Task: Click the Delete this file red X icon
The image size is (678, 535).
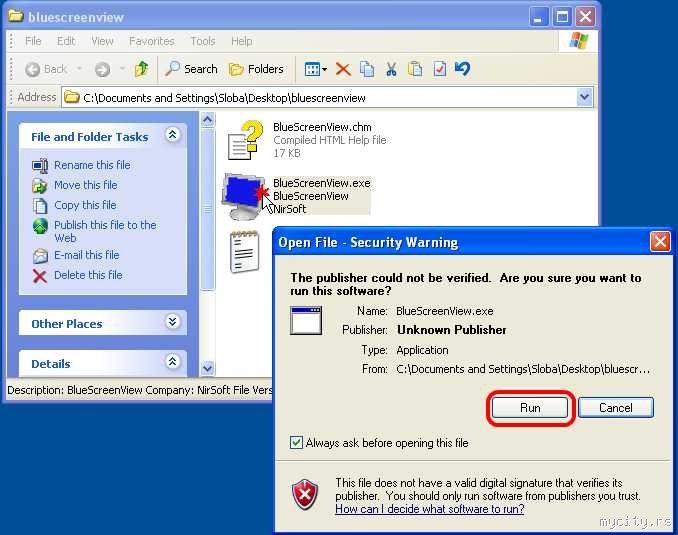Action: click(x=40, y=276)
